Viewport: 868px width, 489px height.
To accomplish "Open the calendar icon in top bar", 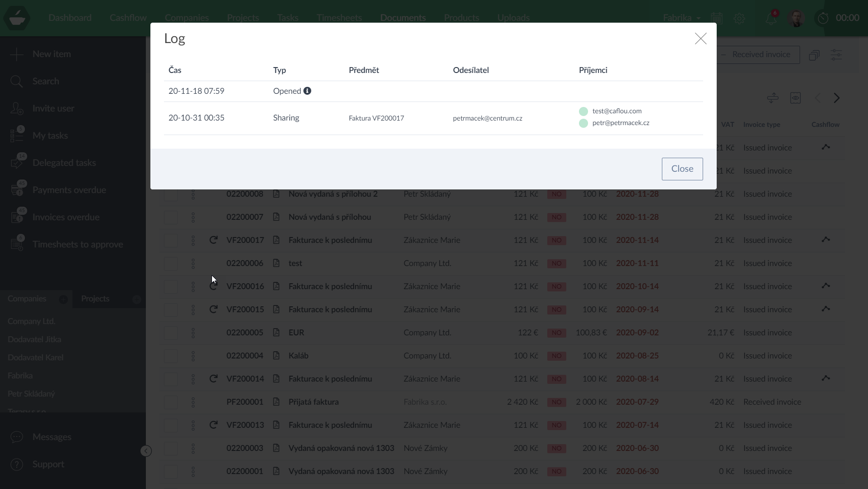I will (x=716, y=18).
